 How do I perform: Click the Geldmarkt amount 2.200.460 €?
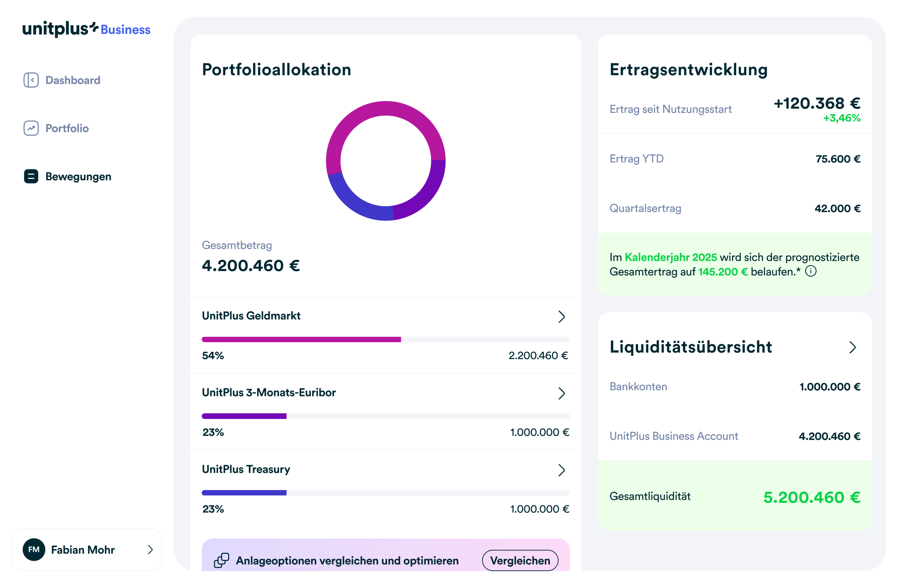tap(539, 355)
